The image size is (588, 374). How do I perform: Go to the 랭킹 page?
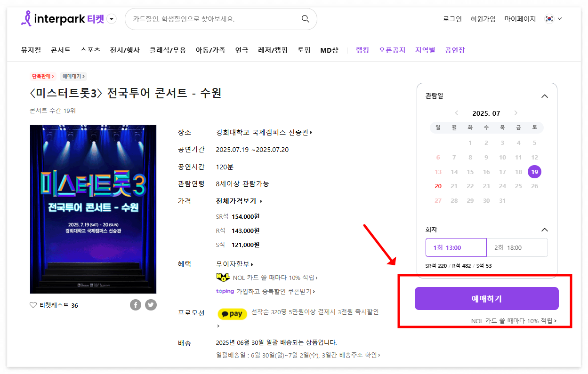click(362, 50)
